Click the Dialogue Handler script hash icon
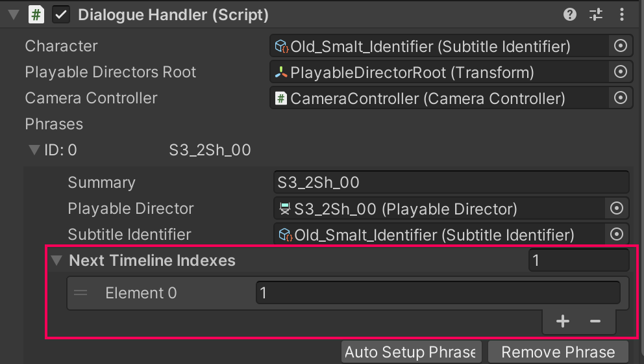644x364 pixels. [x=37, y=15]
